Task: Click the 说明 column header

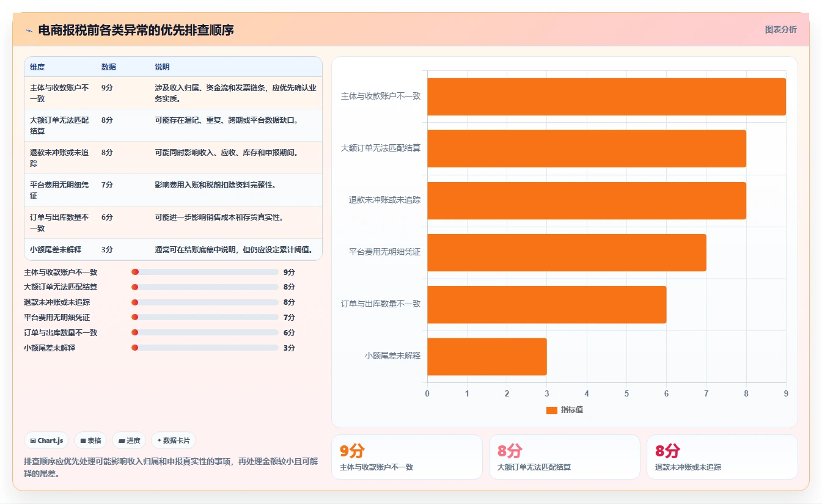Action: click(x=162, y=67)
